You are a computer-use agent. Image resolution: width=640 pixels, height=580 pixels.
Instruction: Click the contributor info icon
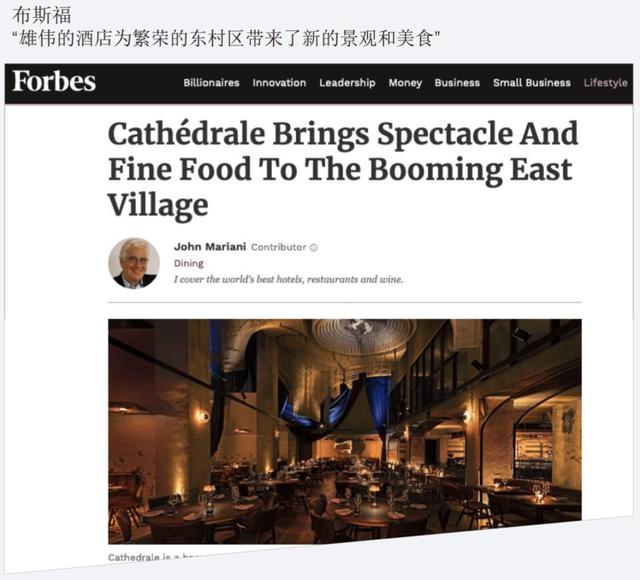coord(313,247)
